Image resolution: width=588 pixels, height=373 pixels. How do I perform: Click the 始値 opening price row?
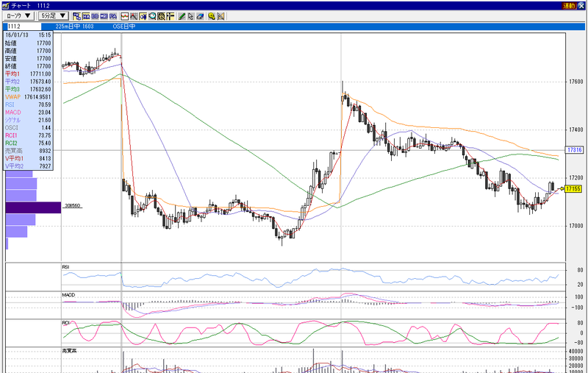click(28, 43)
